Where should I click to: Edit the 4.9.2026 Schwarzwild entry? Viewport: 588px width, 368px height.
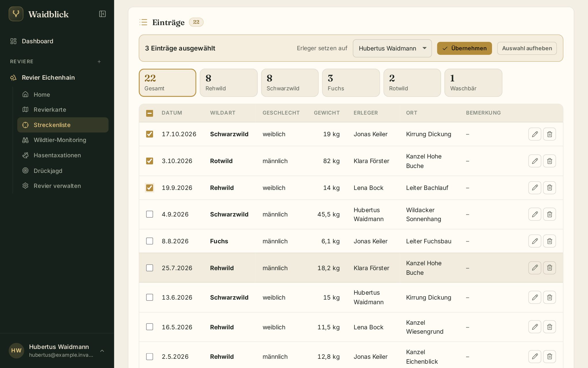click(x=535, y=214)
